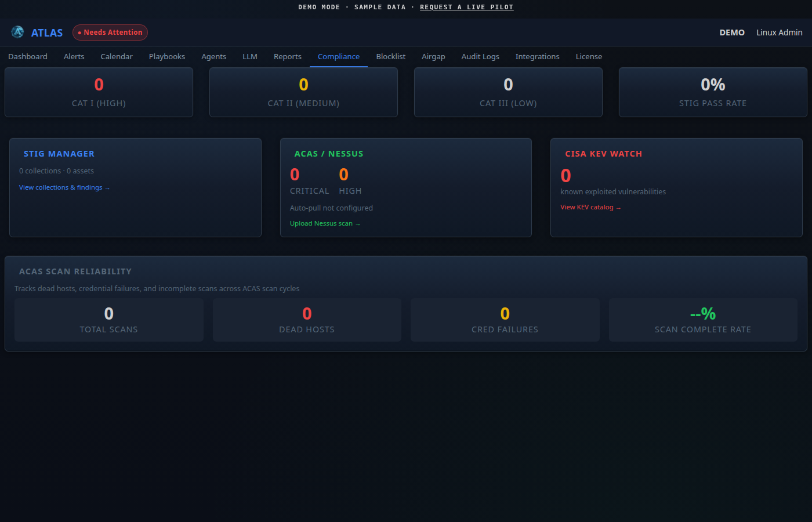Viewport: 812px width, 522px height.
Task: Select the CAT III (LOW) summary card
Action: (x=508, y=92)
